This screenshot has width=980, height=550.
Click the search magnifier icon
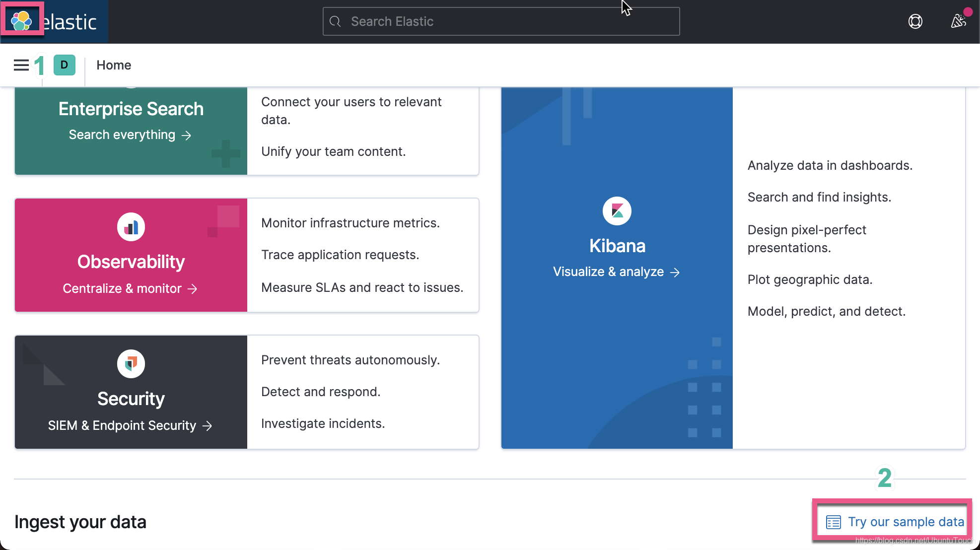click(335, 21)
